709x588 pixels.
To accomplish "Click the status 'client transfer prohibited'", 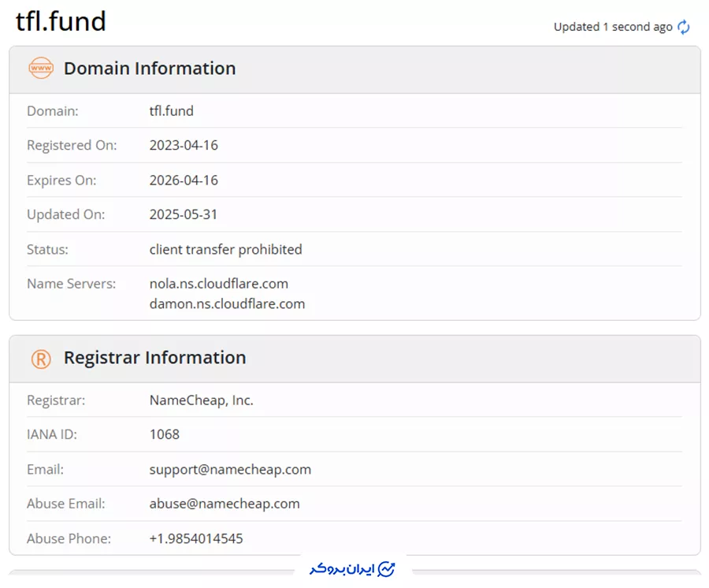I will [x=225, y=250].
